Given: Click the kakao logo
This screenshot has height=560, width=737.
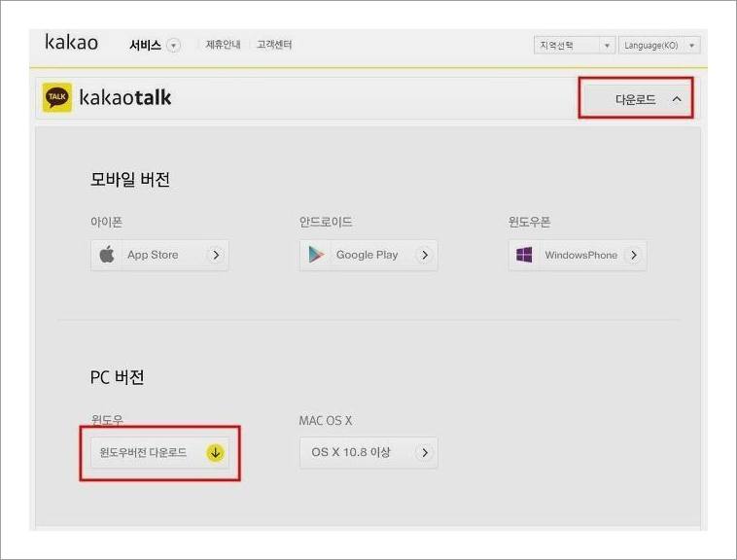Looking at the screenshot, I should pos(71,42).
